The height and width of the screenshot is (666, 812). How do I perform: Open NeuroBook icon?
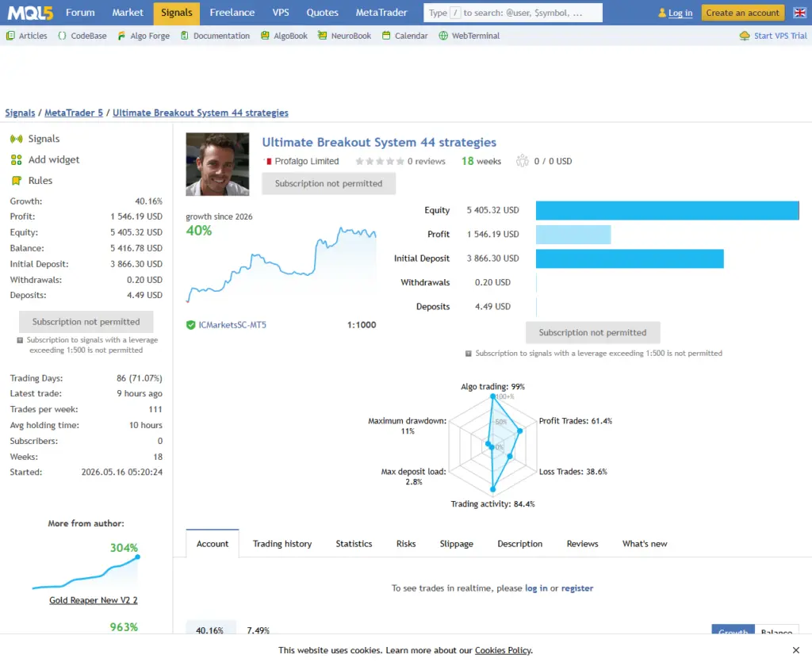(x=322, y=36)
